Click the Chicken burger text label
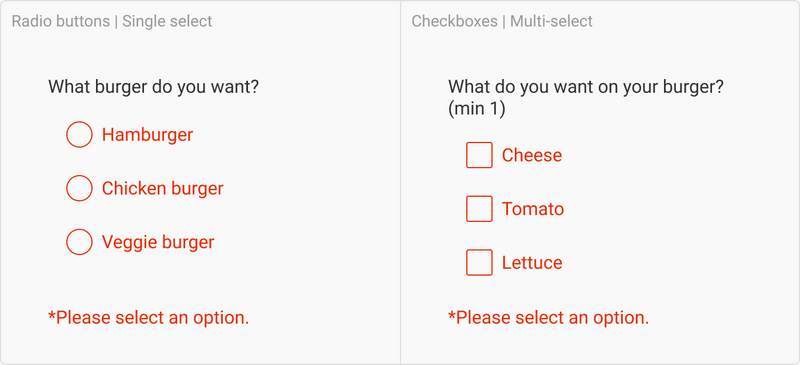 coord(163,188)
